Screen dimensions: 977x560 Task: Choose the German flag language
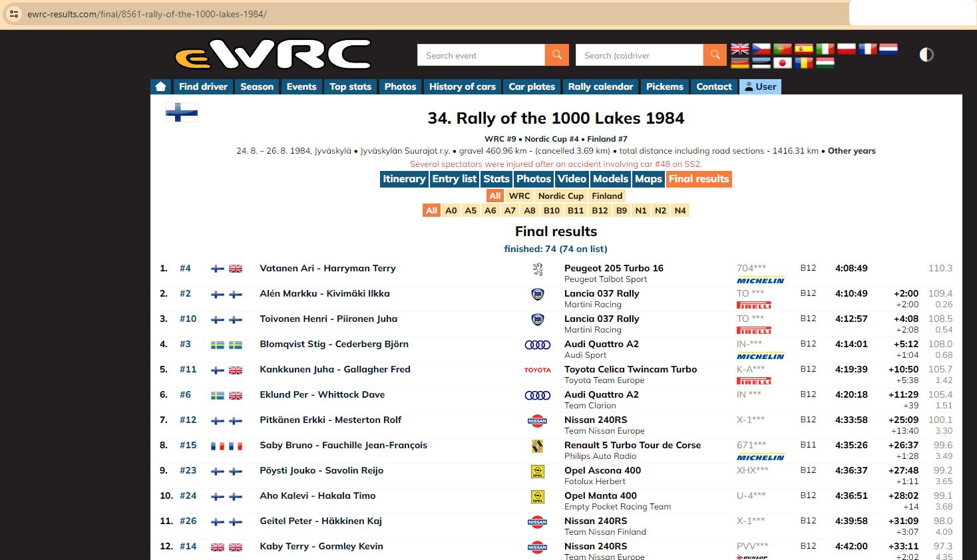click(x=739, y=63)
